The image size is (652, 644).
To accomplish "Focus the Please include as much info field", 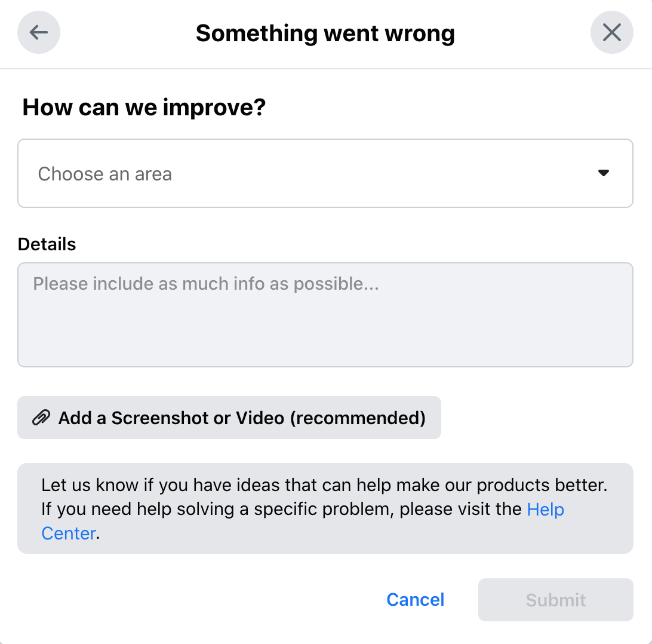I will (x=325, y=314).
